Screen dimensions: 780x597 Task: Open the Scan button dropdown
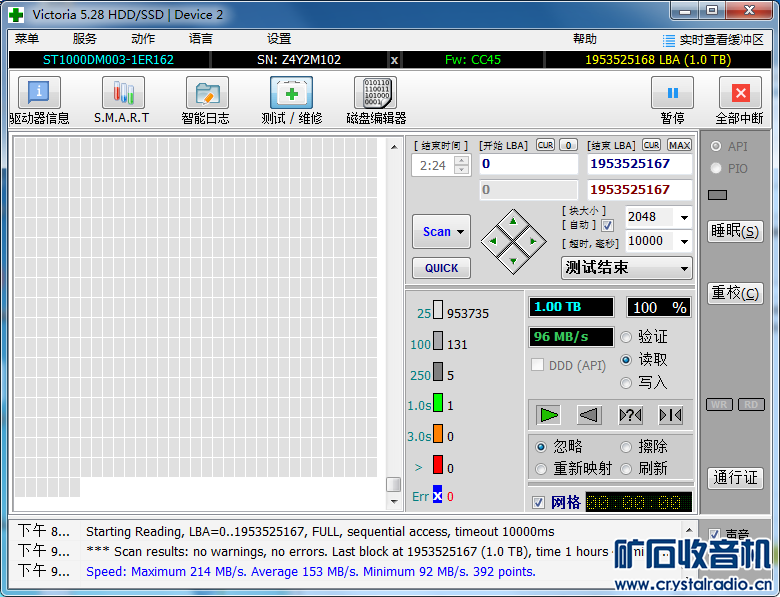(x=461, y=232)
